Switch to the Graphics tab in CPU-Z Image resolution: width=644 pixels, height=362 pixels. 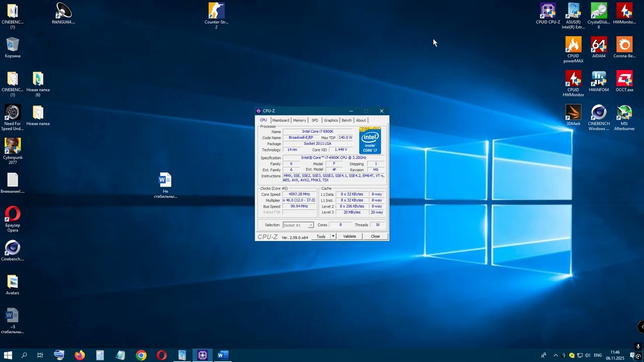click(331, 120)
